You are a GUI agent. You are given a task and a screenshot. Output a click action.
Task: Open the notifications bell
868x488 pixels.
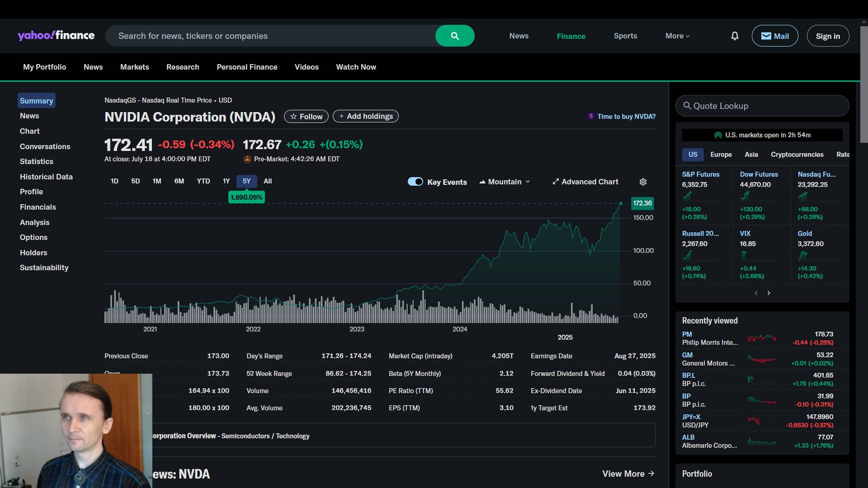click(x=735, y=36)
